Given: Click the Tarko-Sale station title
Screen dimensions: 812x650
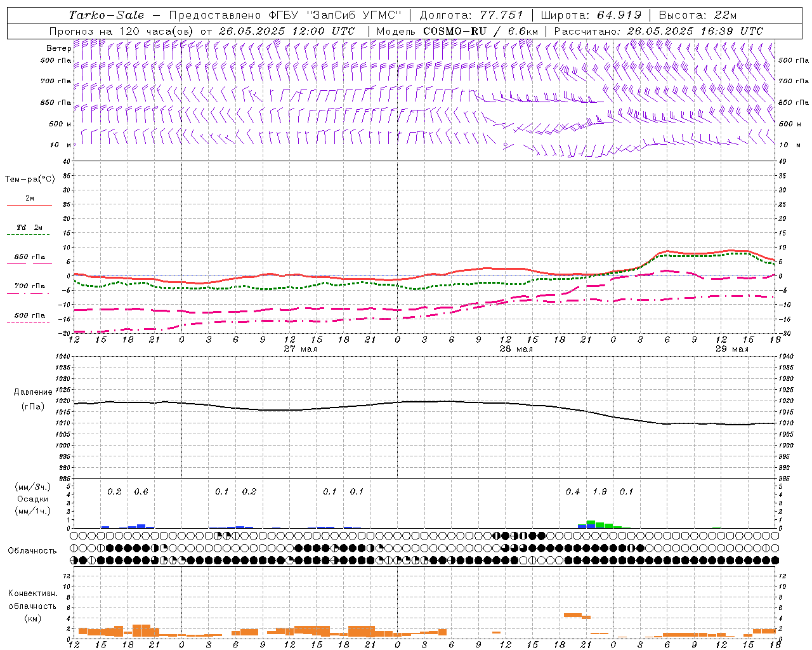Looking at the screenshot, I should coord(107,15).
